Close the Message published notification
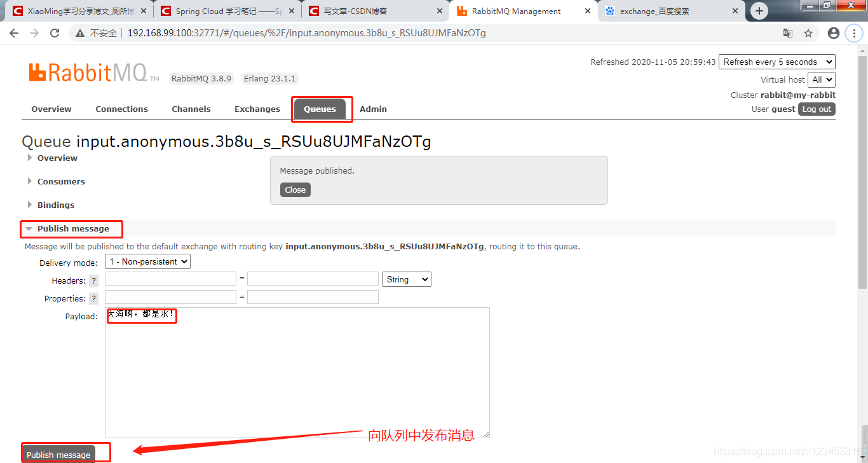Screen dimensions: 868x463 [295, 190]
